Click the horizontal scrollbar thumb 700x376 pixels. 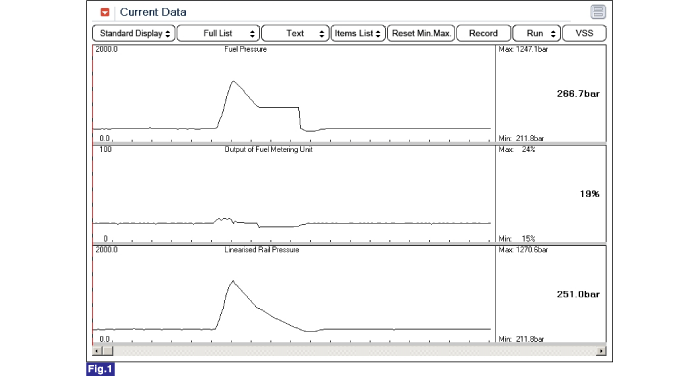[107, 351]
